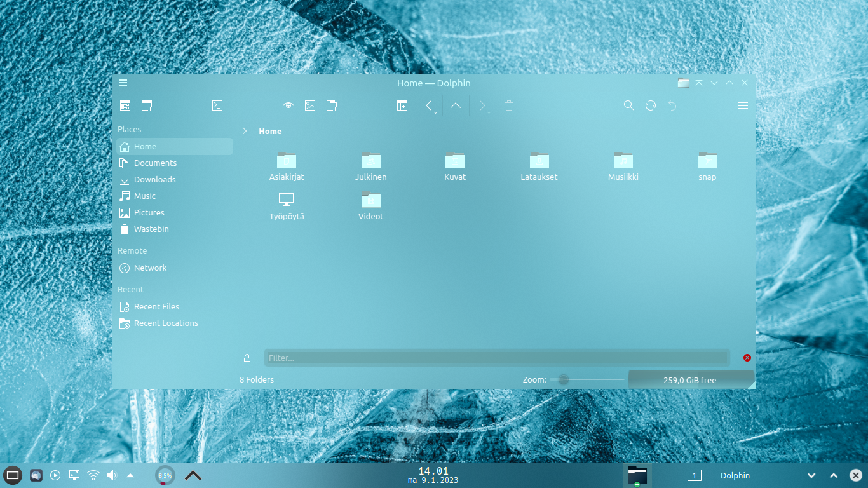The height and width of the screenshot is (488, 868).
Task: Open a new tab with toolbar icon
Action: point(147,105)
